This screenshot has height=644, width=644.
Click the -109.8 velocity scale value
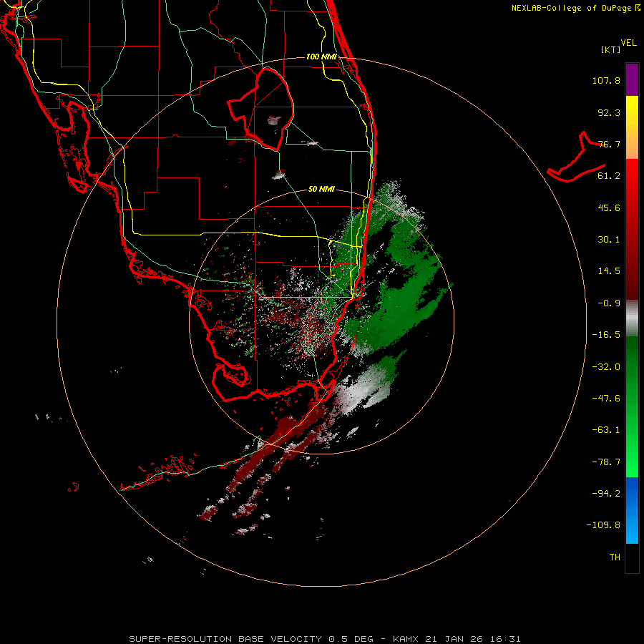pyautogui.click(x=603, y=525)
